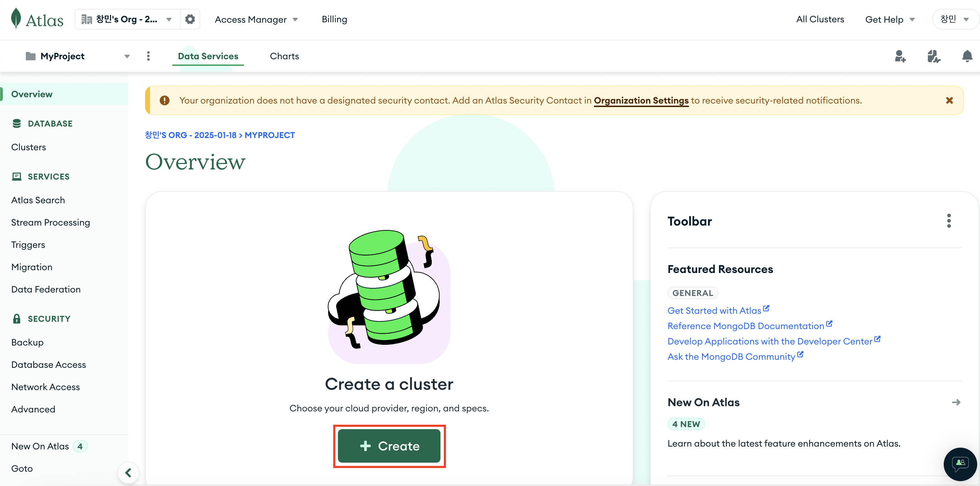Select Network Access in sidebar
Viewport: 980px width, 486px height.
46,387
